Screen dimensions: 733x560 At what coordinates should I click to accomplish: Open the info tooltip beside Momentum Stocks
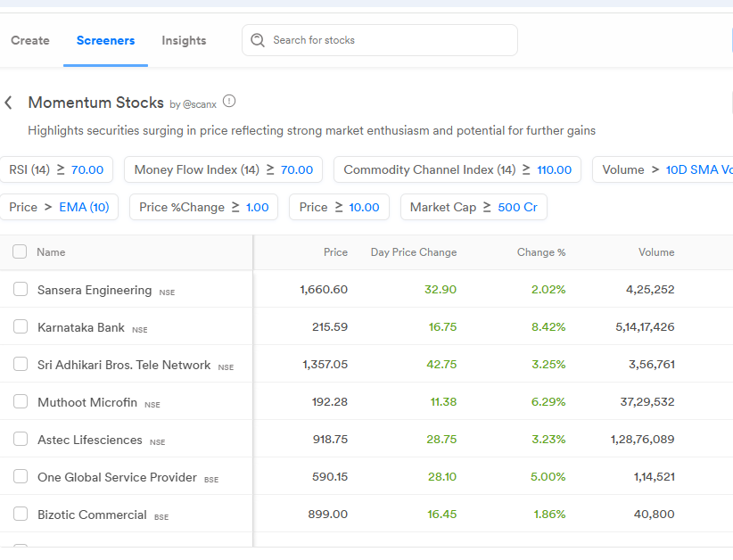(x=229, y=101)
